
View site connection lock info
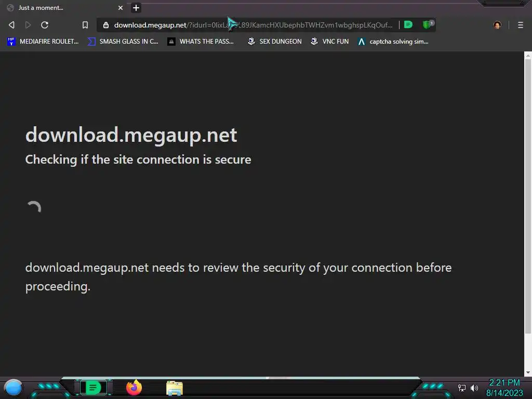(x=106, y=25)
